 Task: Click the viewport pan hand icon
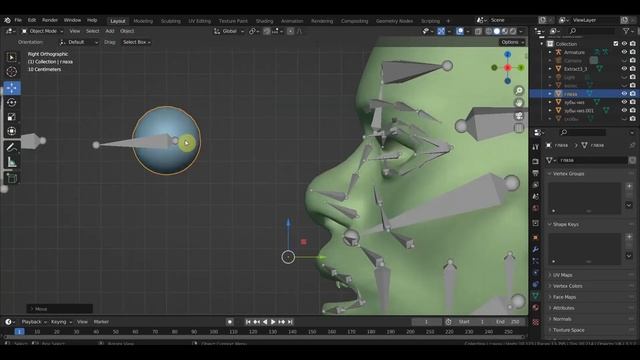tap(519, 103)
